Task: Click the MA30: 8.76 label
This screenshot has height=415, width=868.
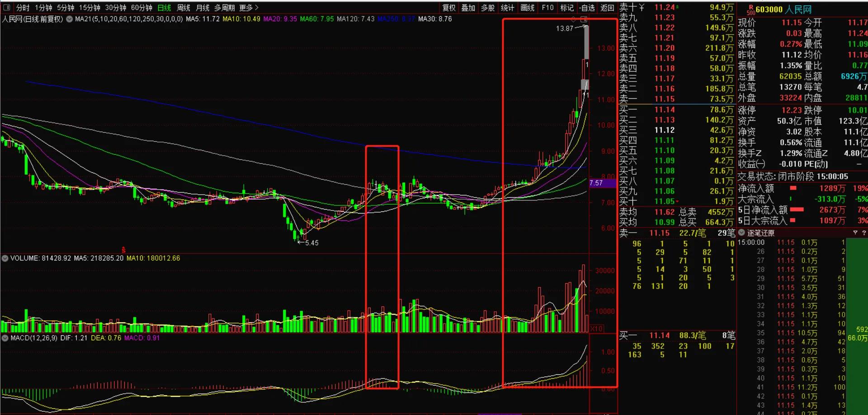Action: (435, 19)
